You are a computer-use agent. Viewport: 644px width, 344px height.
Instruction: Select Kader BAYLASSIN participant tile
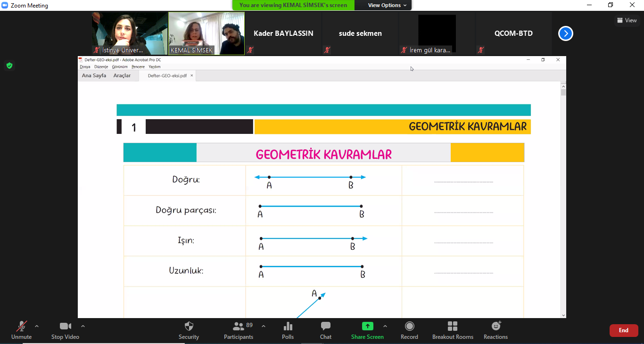283,33
